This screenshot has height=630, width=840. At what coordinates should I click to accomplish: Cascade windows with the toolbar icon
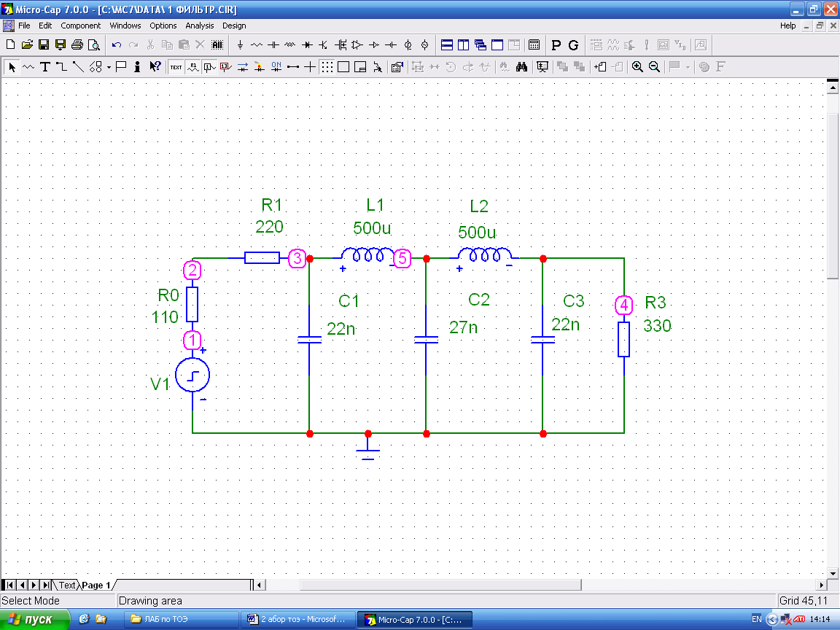point(481,45)
